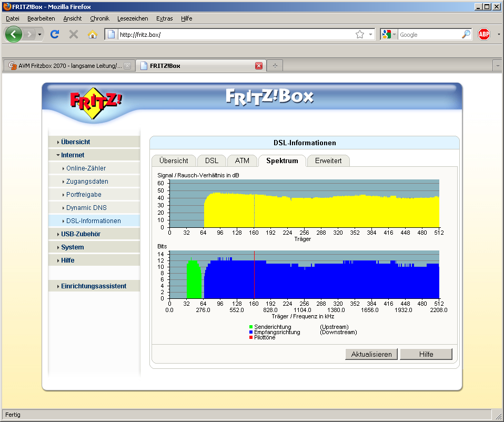Switch to the Übersicht tab in DSL-Informationen
This screenshot has height=422, width=504.
174,160
